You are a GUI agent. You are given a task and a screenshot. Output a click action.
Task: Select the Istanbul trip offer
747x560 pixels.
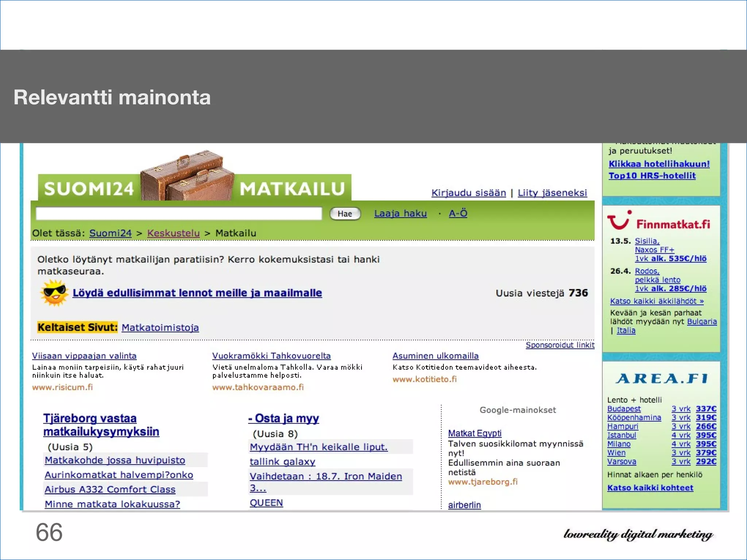[622, 435]
